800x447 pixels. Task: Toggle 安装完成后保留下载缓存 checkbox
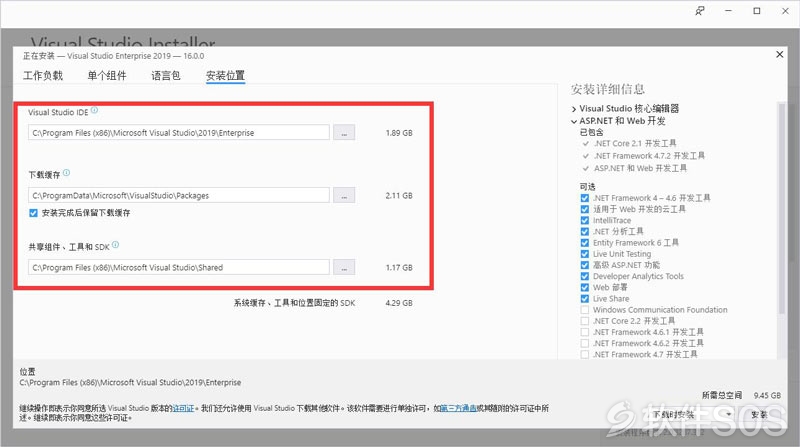point(34,213)
